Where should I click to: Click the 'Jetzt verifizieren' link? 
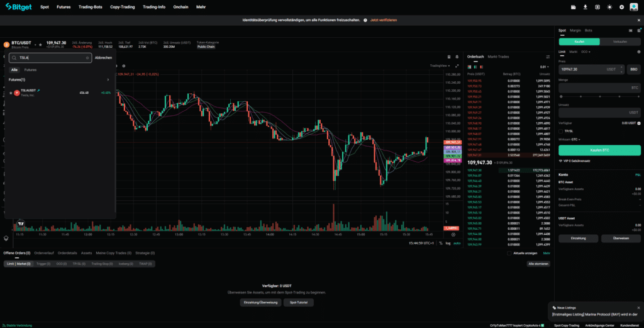383,20
